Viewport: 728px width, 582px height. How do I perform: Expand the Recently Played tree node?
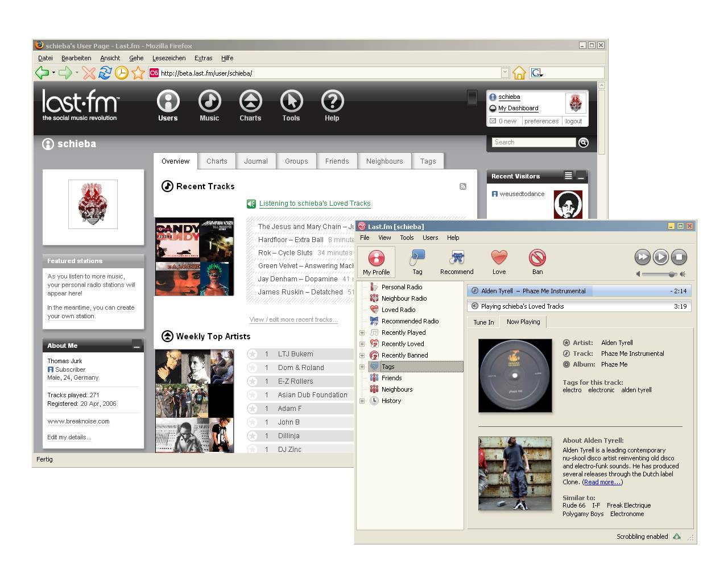pos(362,332)
